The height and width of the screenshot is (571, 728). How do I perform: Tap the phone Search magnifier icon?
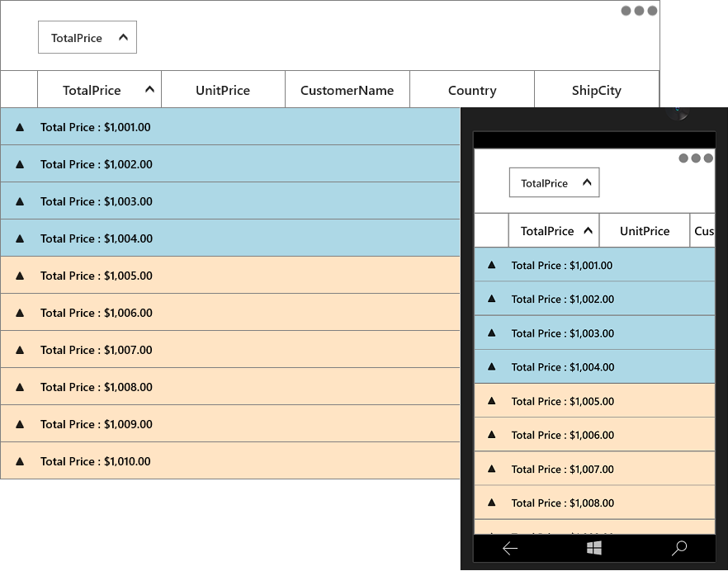679,548
